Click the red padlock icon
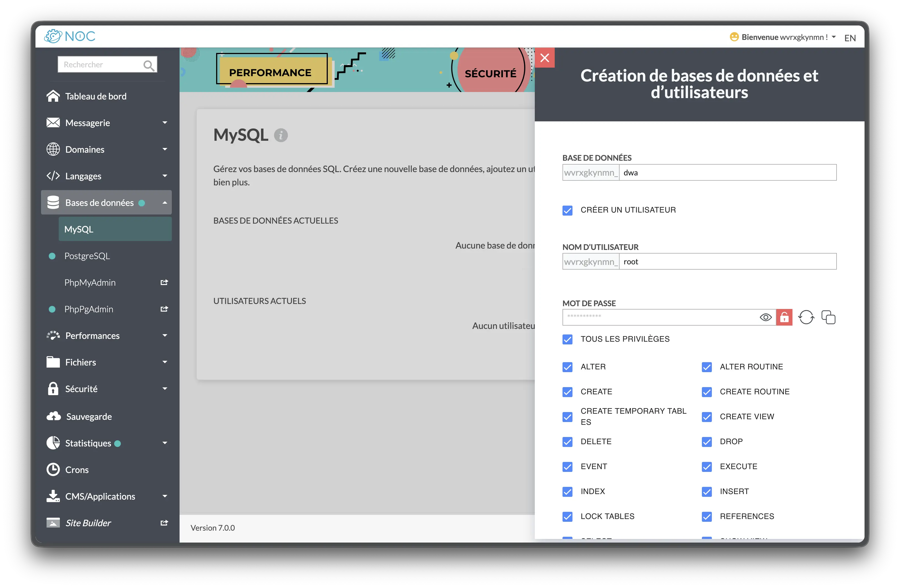Screen dimensions: 900x588 (x=784, y=317)
